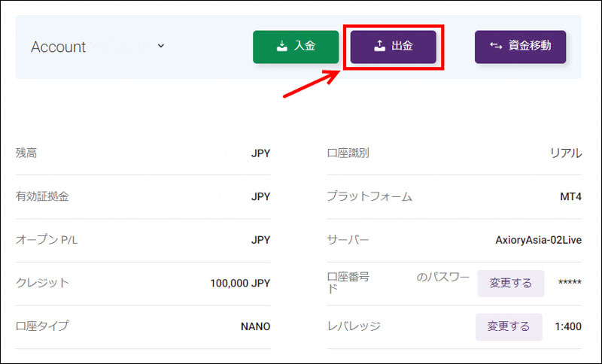
Task: Open 資金移動 fund transfer
Action: click(520, 46)
